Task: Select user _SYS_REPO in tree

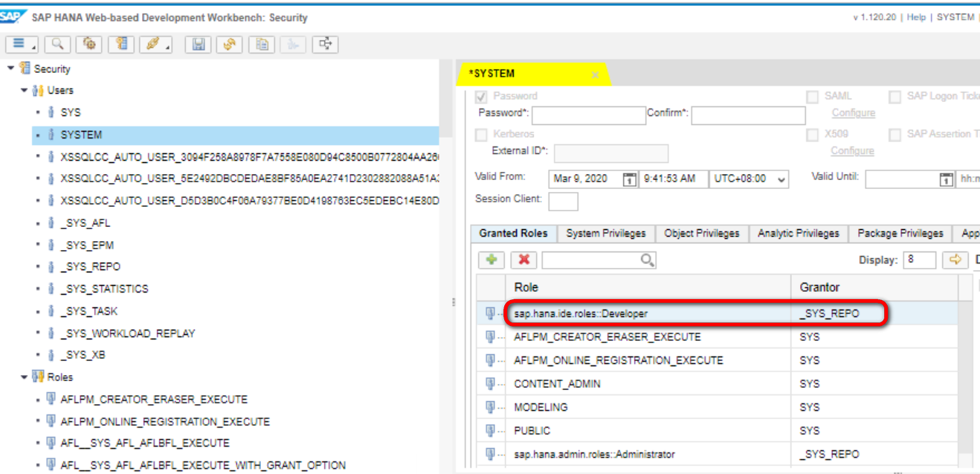Action: click(x=90, y=266)
